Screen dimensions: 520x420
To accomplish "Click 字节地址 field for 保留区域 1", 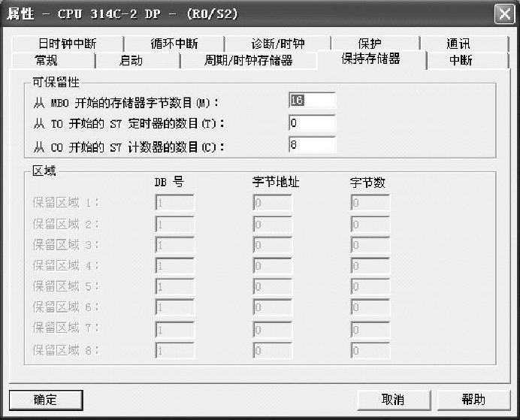I will pos(272,202).
